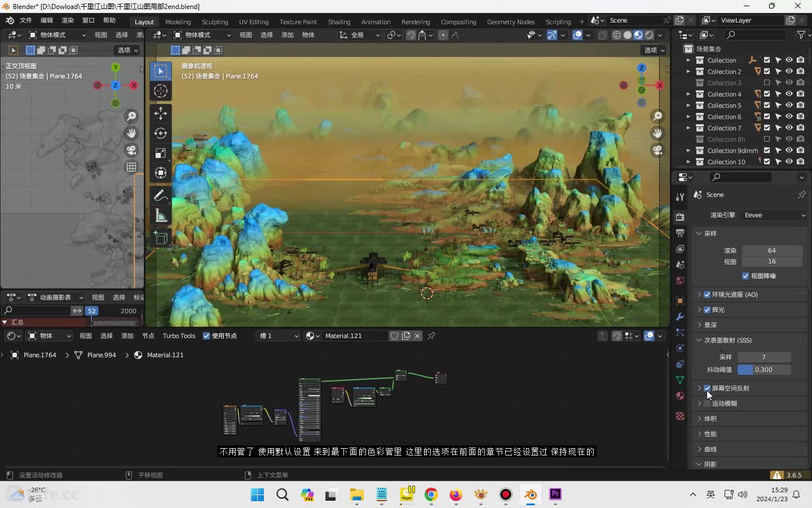Open the 添加 menu in camera viewport header
Screen dimensions: 812x508
point(288,35)
